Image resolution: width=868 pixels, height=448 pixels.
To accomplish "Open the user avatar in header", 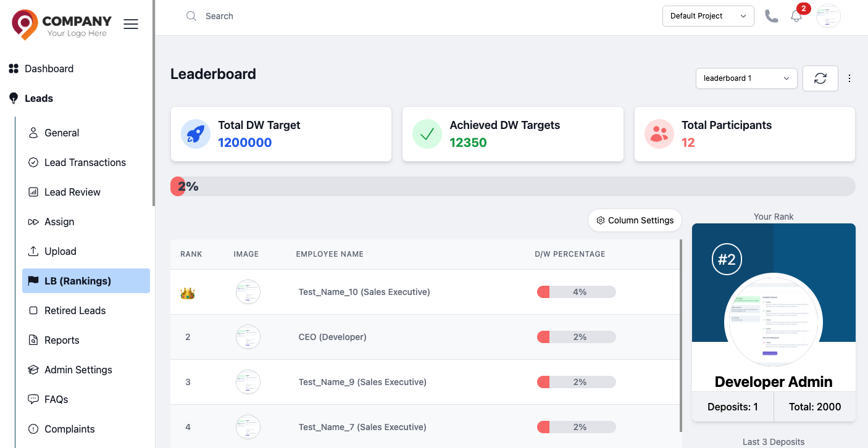I will pos(828,16).
